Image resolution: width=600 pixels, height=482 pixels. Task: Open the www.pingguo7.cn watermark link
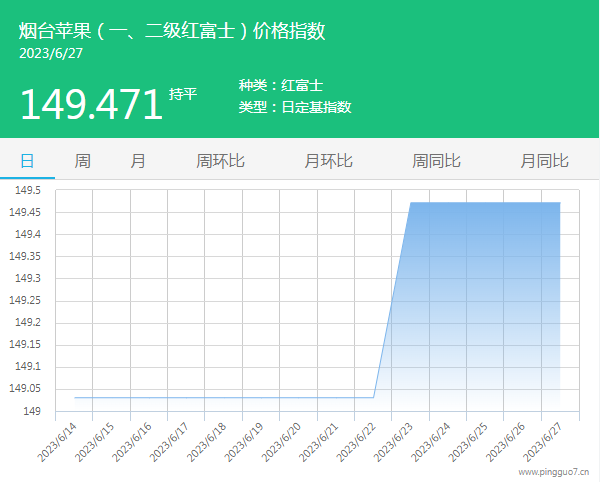553,471
